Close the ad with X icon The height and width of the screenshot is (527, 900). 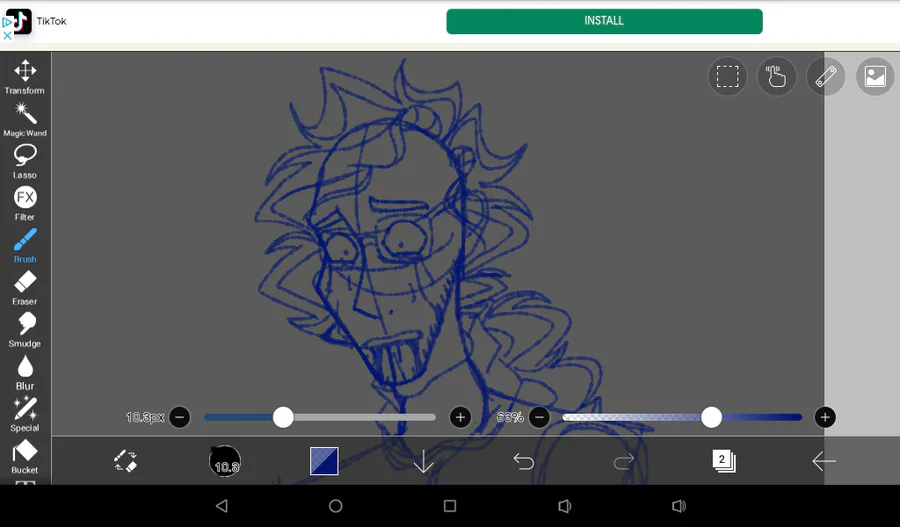7,36
